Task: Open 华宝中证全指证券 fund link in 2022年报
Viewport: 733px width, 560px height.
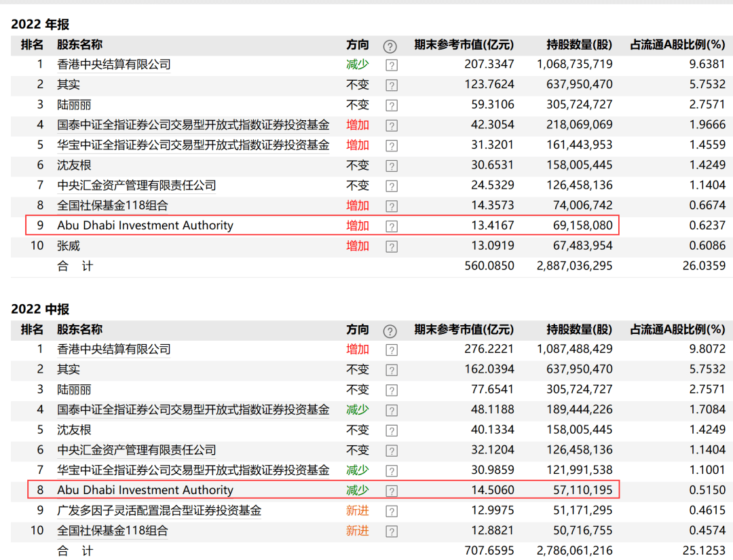Action: tap(193, 145)
